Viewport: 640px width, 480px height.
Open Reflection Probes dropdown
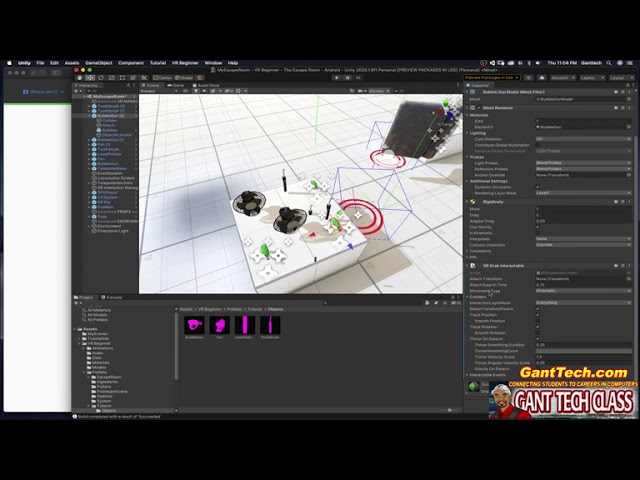[x=583, y=169]
